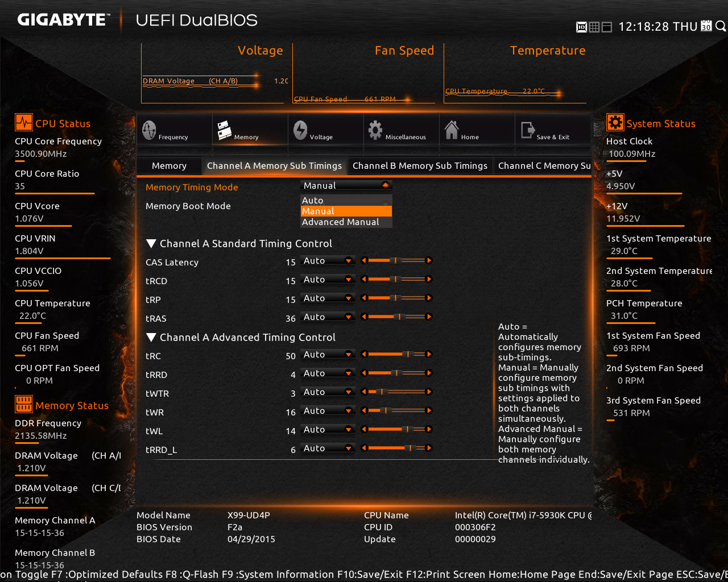This screenshot has height=582, width=728.
Task: Open the Memory Timing Mode dropdown
Action: pyautogui.click(x=346, y=185)
